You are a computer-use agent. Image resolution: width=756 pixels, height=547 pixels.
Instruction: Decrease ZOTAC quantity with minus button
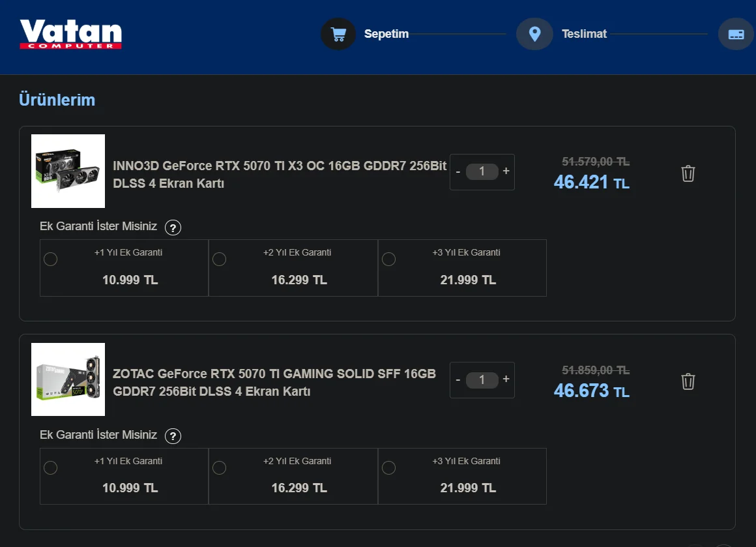coord(458,380)
